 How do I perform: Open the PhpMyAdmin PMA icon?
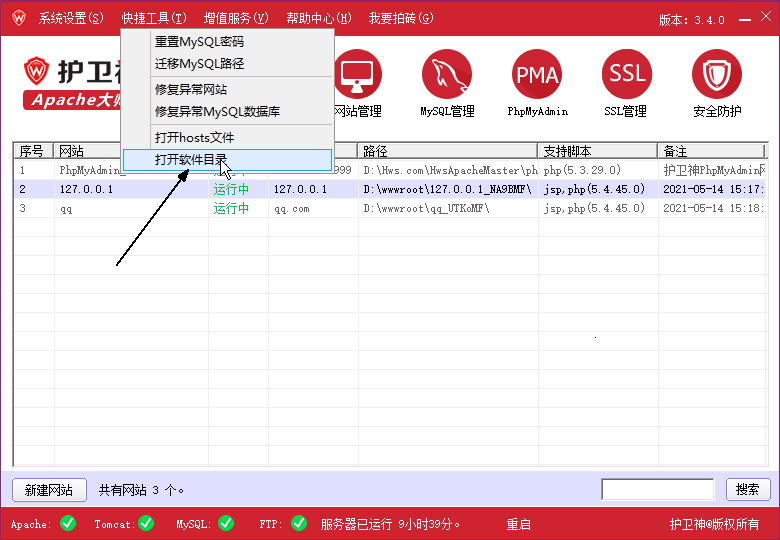tap(537, 75)
